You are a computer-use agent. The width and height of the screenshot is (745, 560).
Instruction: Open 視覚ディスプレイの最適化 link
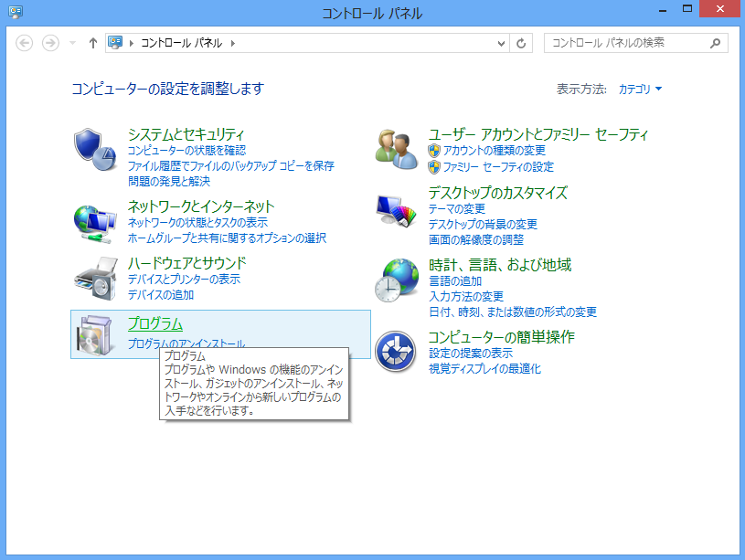click(x=484, y=368)
